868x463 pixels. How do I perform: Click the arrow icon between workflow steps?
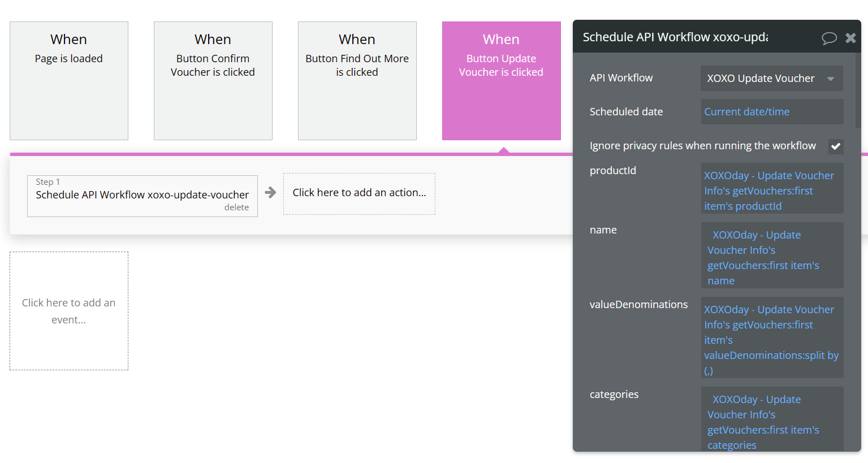(x=270, y=193)
